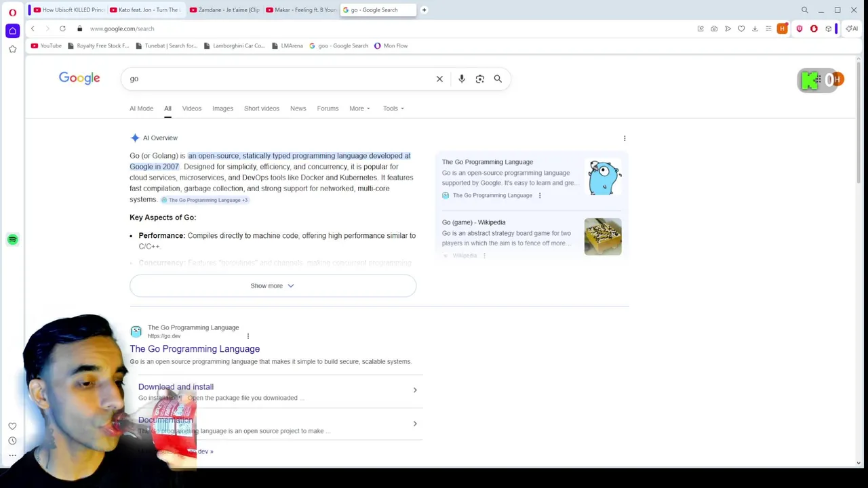Screen dimensions: 868x488
Task: Add page to bookmarks via heart icon
Action: point(741,28)
